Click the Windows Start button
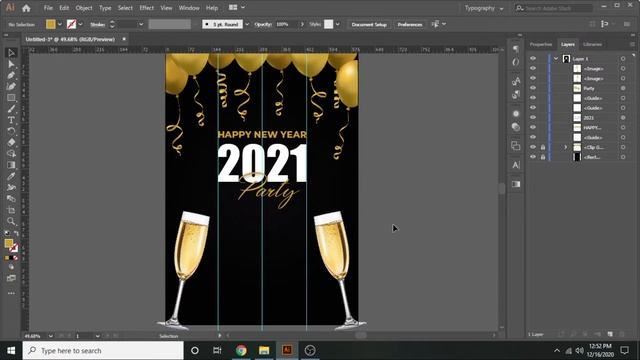The height and width of the screenshot is (360, 640). (11, 350)
